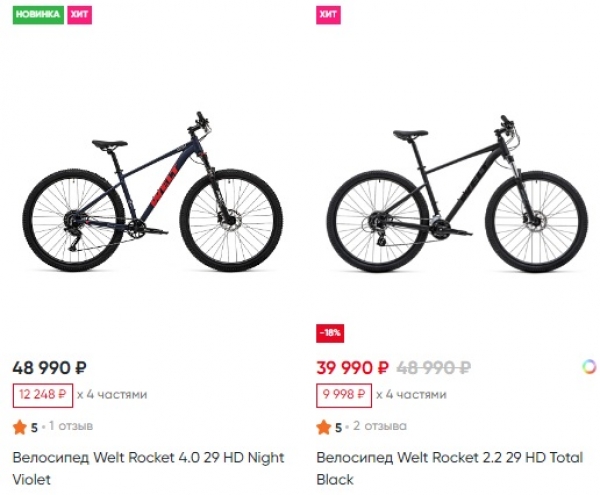Click the 12 248 ₽ installment price box
Image resolution: width=600 pixels, height=495 pixels.
[41, 395]
